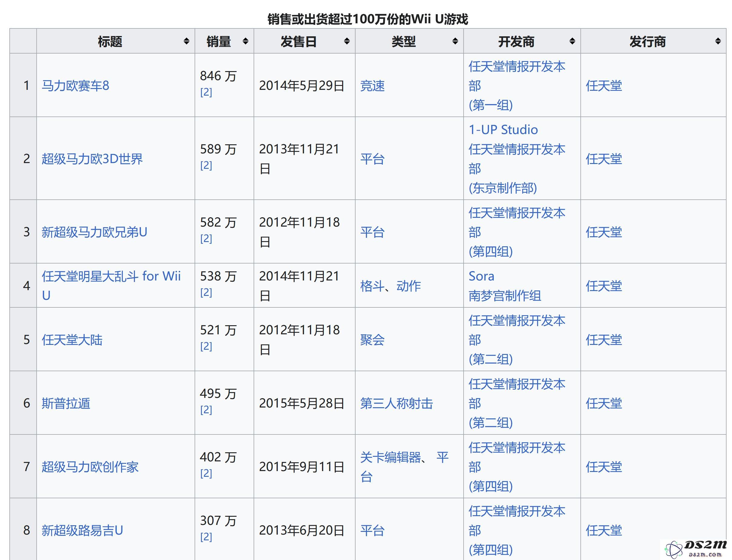This screenshot has width=732, height=560.
Task: Open 平台 genre link for 新超级路易吉U
Action: 372,530
